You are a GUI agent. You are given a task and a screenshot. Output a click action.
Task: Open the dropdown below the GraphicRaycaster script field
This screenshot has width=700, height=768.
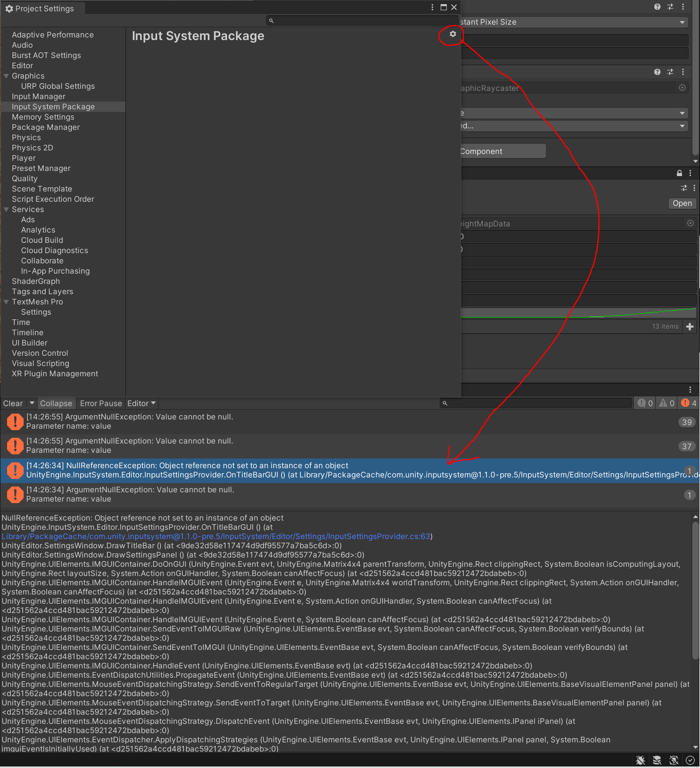pos(574,113)
